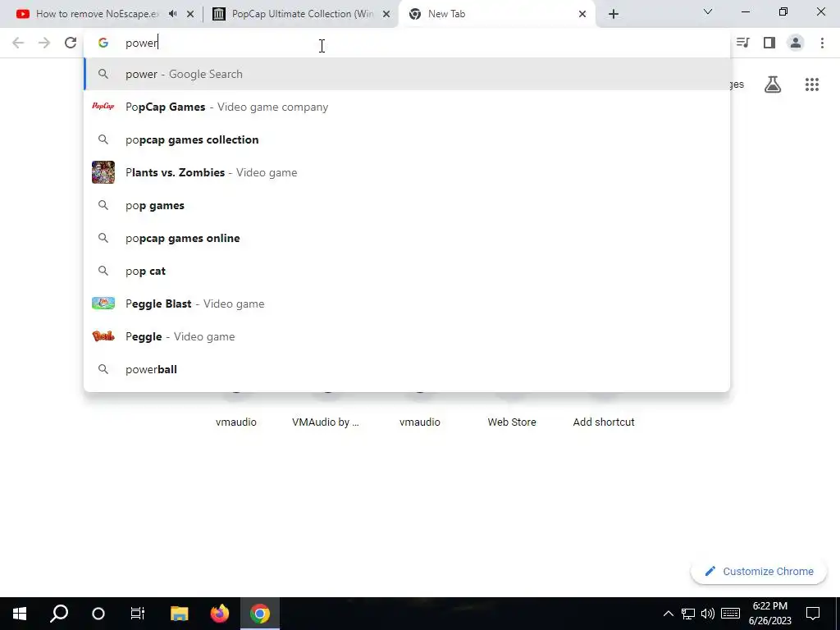Choose the PopCap Games suggestion

[x=407, y=107]
